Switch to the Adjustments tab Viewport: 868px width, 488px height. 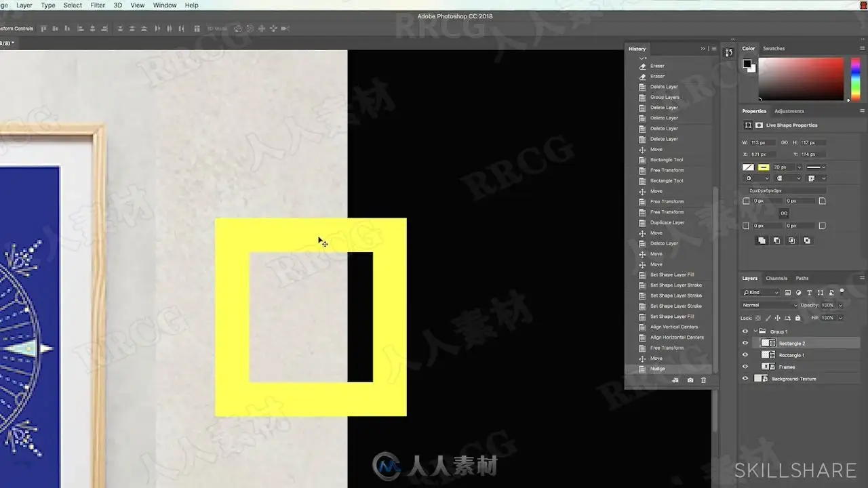(789, 111)
